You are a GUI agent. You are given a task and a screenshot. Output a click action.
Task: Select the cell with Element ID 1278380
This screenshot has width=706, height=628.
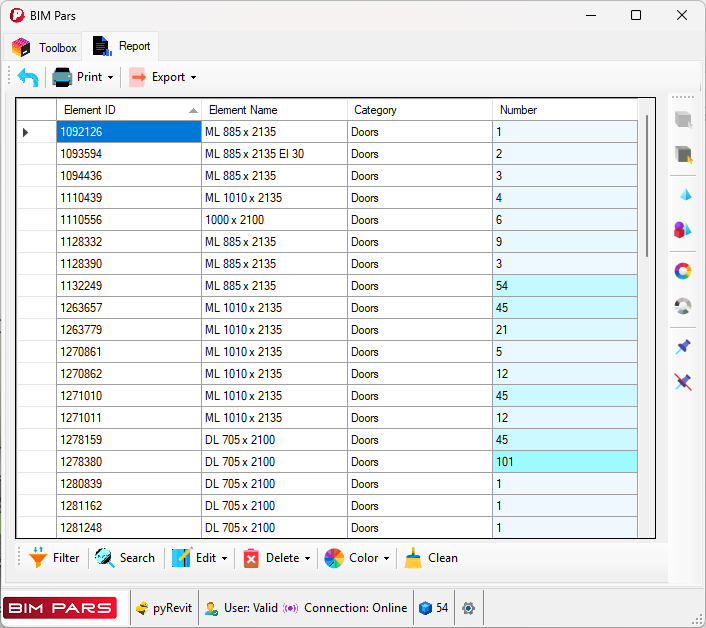128,462
